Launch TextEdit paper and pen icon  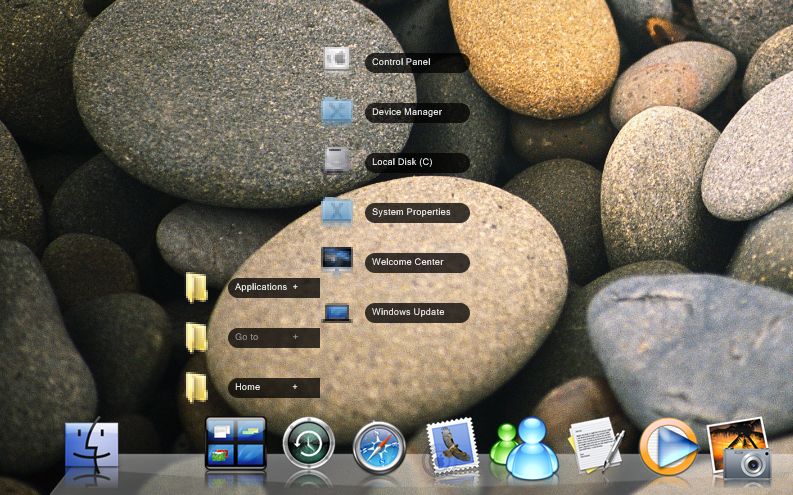596,445
